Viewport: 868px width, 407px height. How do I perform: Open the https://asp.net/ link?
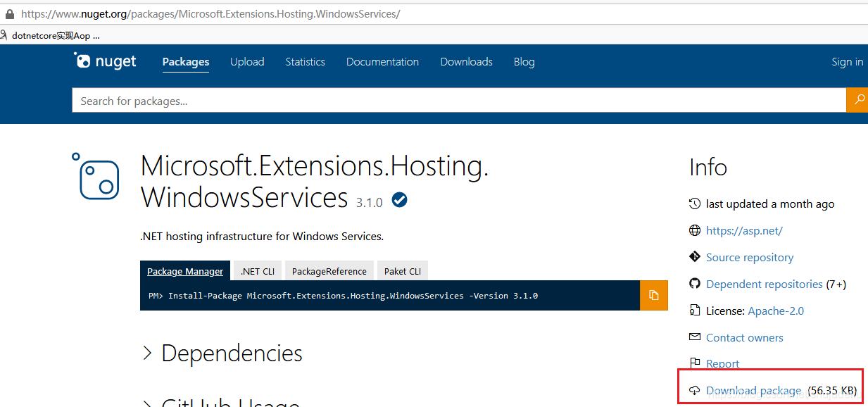tap(744, 230)
